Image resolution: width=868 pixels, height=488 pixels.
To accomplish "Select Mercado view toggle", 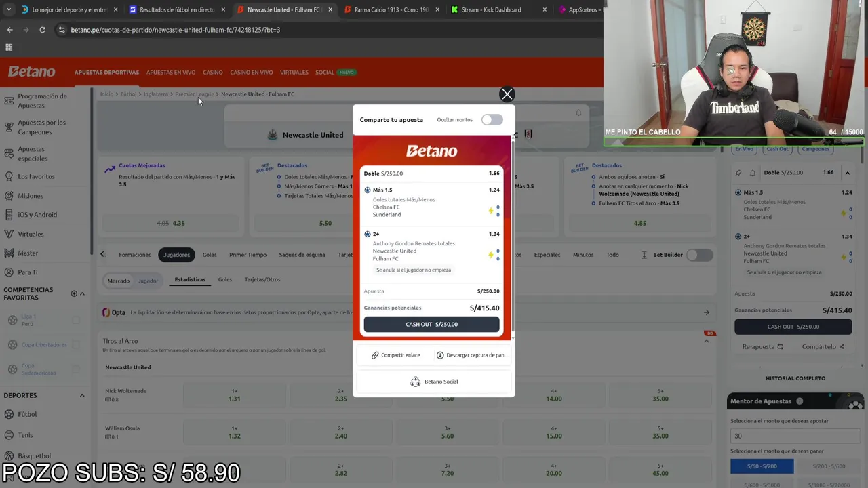I will click(x=118, y=281).
